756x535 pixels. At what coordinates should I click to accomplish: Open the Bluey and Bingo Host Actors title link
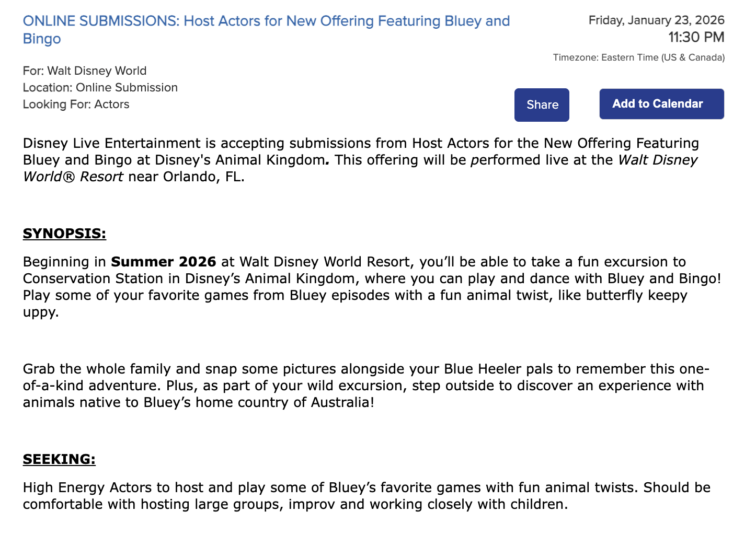[x=266, y=21]
